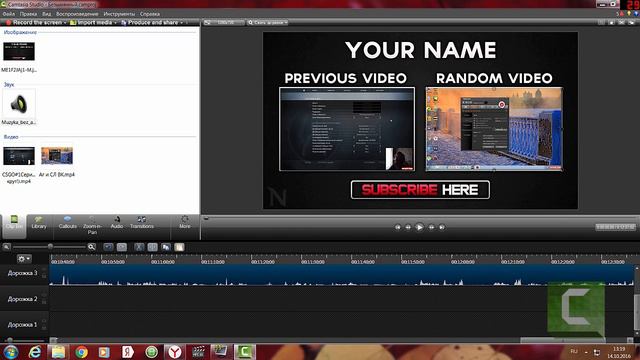Click the Undo timeline button

[108, 247]
